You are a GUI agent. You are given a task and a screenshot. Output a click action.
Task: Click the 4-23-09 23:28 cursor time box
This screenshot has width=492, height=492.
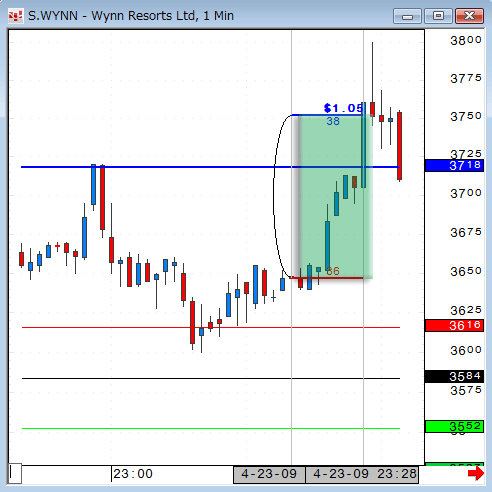[x=362, y=474]
